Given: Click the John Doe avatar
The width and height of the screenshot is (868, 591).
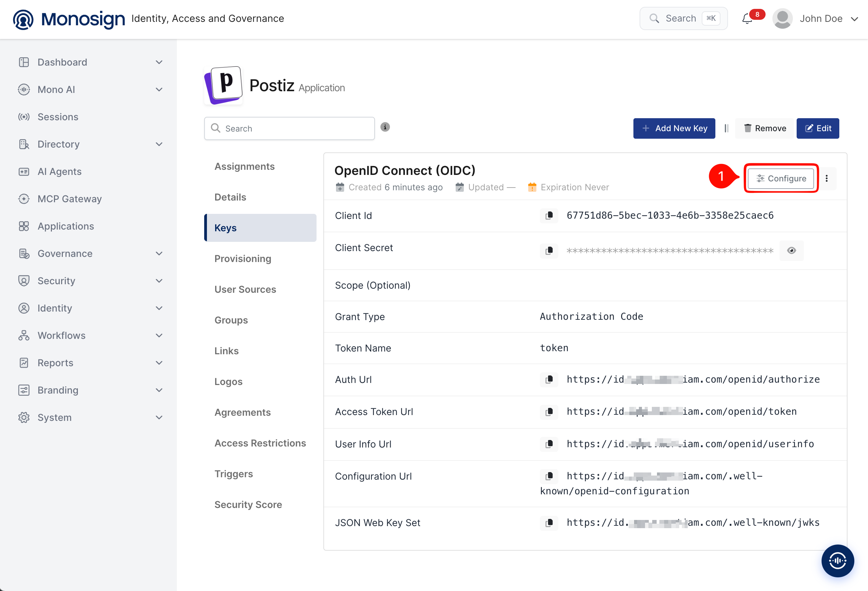Looking at the screenshot, I should coord(782,19).
